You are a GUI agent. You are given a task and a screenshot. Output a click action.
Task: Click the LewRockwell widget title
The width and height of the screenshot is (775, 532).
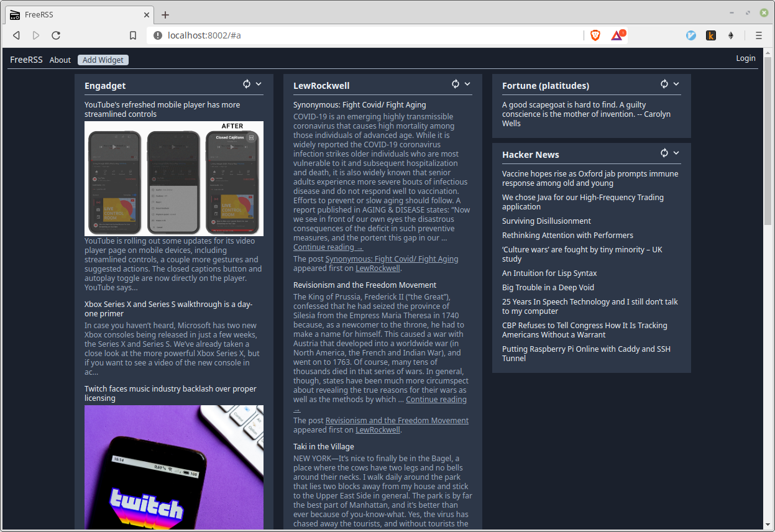pyautogui.click(x=321, y=86)
